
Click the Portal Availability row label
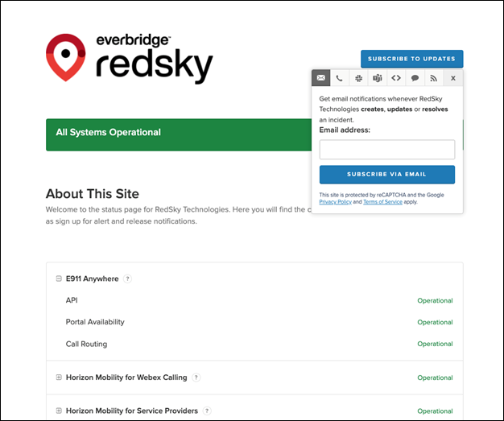click(95, 322)
